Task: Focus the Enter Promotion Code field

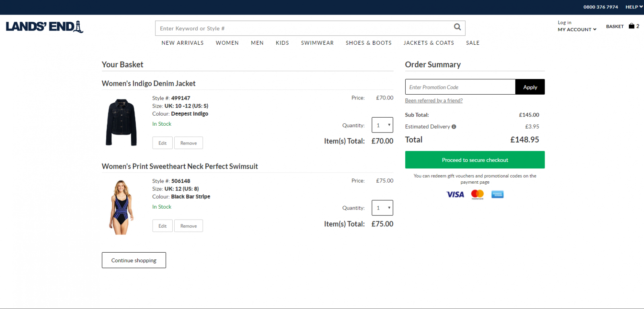Action: tap(460, 87)
